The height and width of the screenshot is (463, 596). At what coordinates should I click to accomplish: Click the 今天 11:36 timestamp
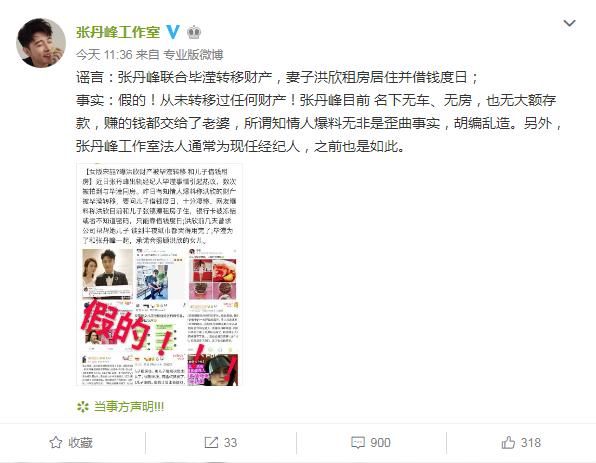coord(104,55)
